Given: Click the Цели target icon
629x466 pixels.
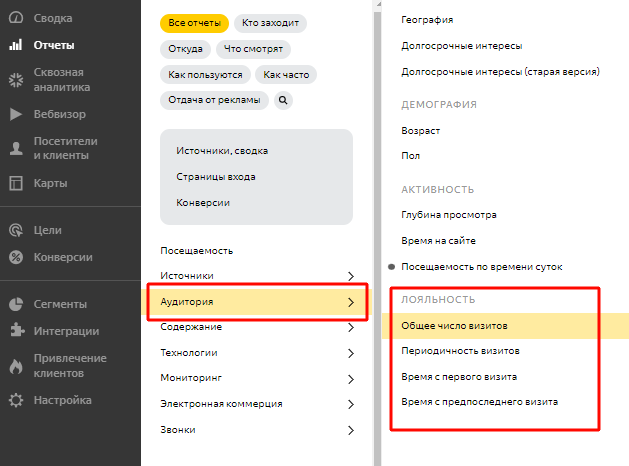Looking at the screenshot, I should pos(16,230).
